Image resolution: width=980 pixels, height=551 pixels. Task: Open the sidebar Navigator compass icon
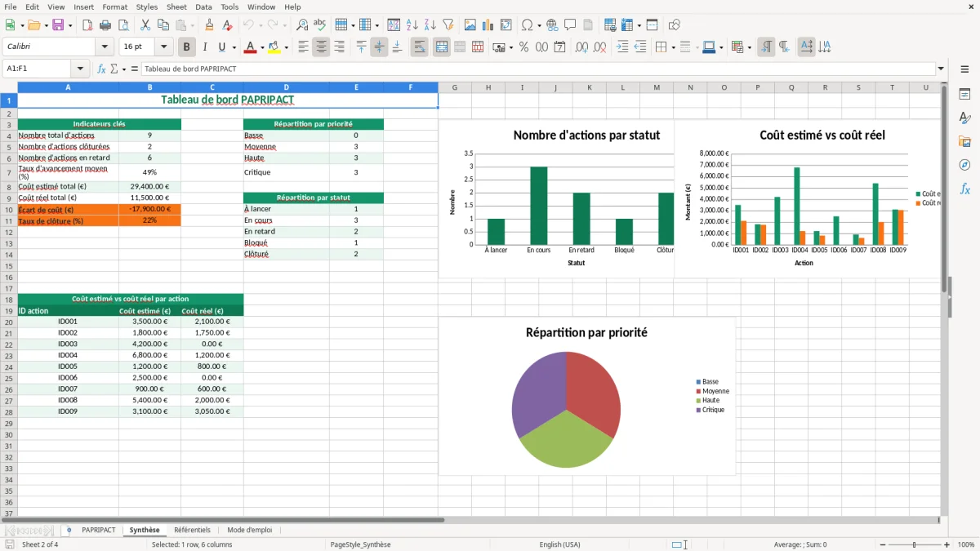(964, 165)
